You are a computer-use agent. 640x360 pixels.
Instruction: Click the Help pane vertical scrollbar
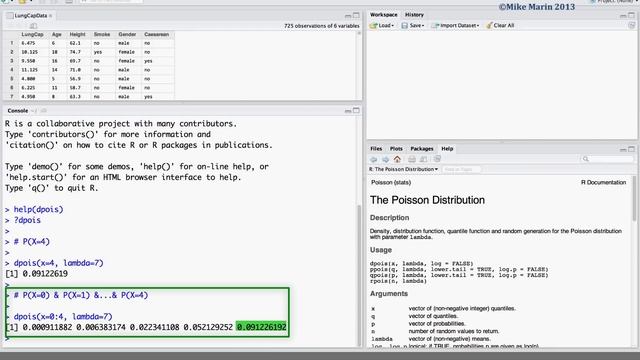pyautogui.click(x=634, y=199)
